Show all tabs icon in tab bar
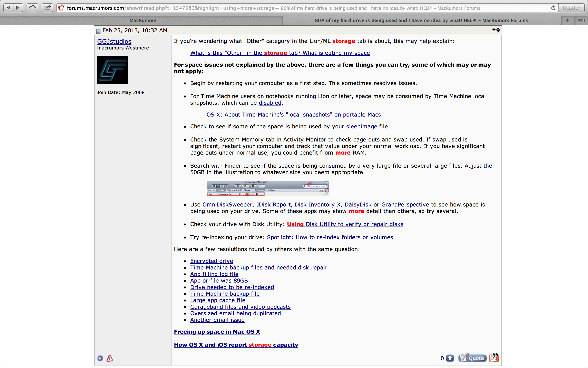This screenshot has height=368, width=588. 581,20
